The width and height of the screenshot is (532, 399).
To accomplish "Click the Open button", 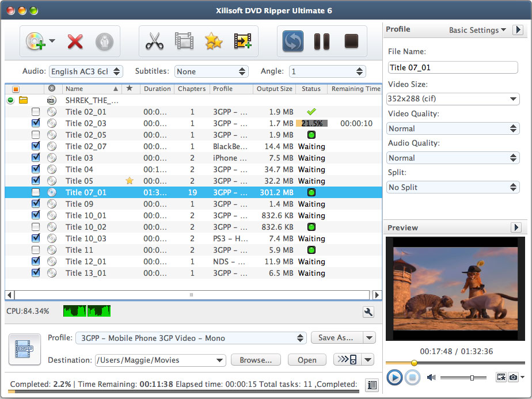I will pyautogui.click(x=307, y=360).
